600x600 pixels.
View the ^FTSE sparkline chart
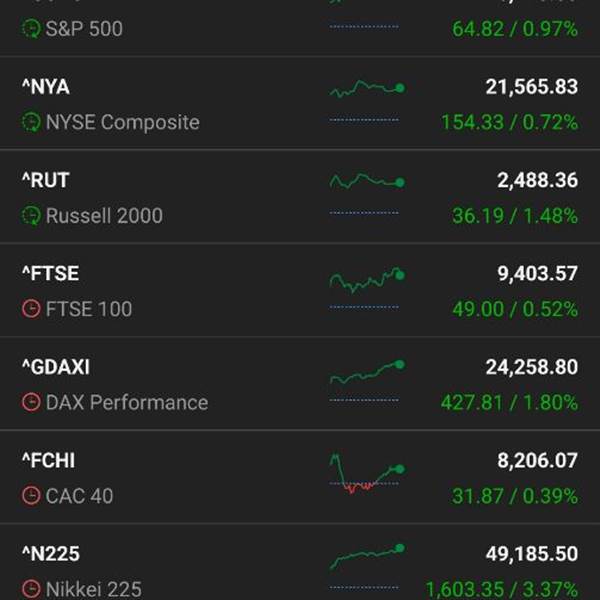(x=366, y=281)
